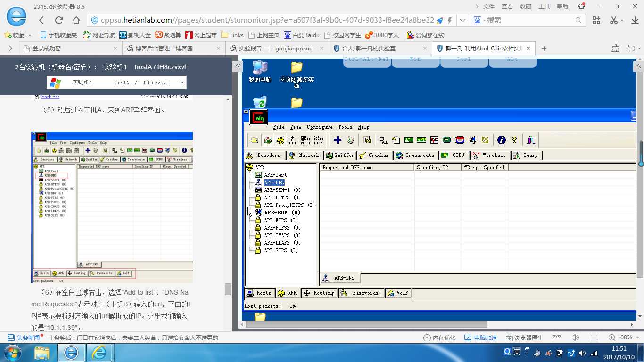
Task: Open the Configure menu in Cain
Action: click(x=320, y=127)
